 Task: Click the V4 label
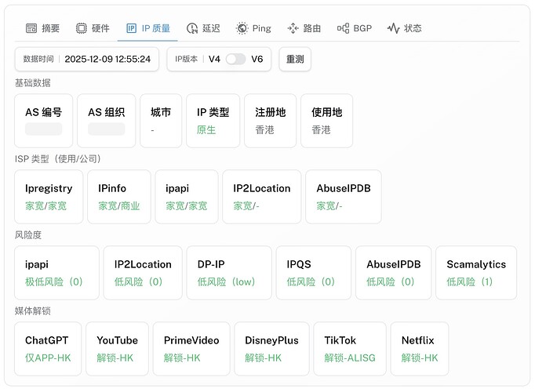coord(214,60)
